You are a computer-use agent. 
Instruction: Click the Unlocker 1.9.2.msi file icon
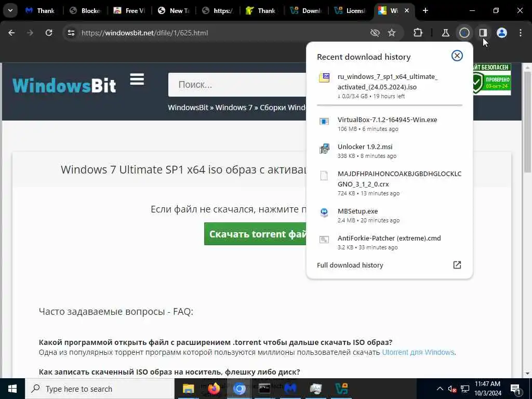pos(324,149)
